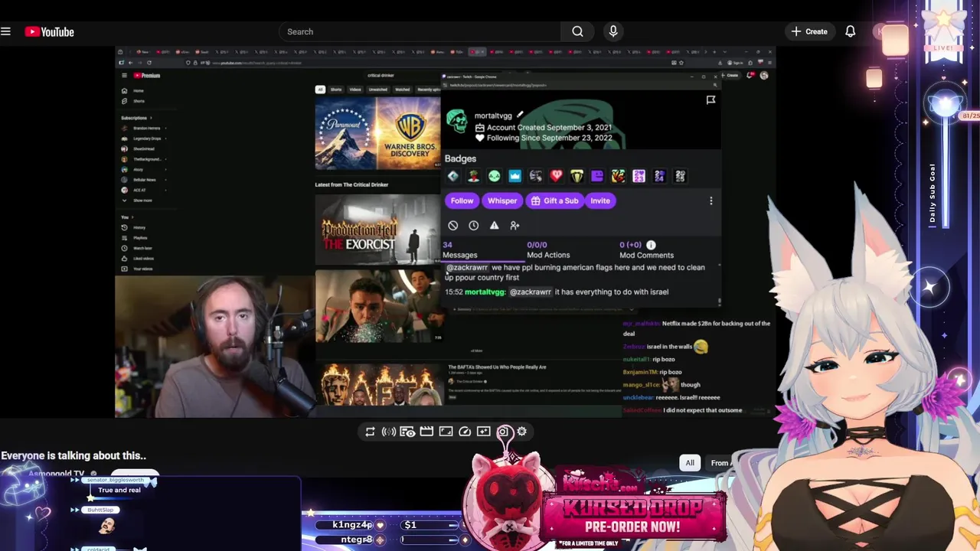
Task: Open the Production Hell The Exorcist thumbnail
Action: [x=377, y=230]
